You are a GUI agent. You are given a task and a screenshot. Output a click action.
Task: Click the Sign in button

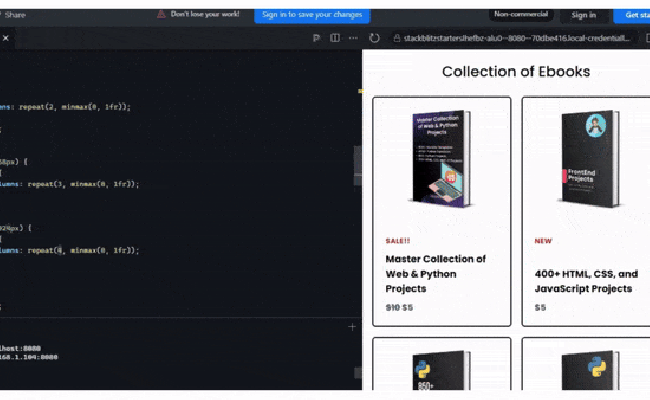point(584,15)
